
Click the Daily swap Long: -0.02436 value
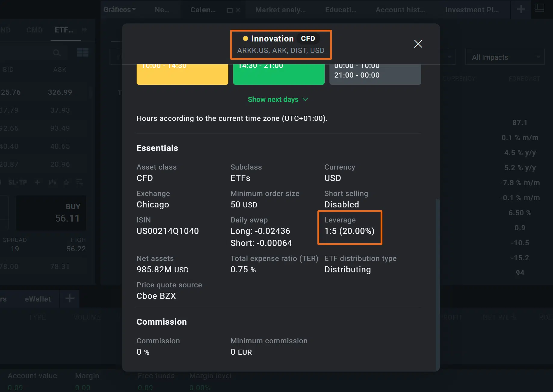point(260,231)
